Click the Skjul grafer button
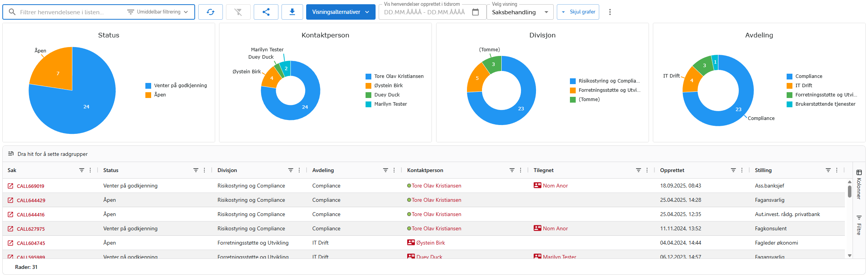 pos(578,12)
